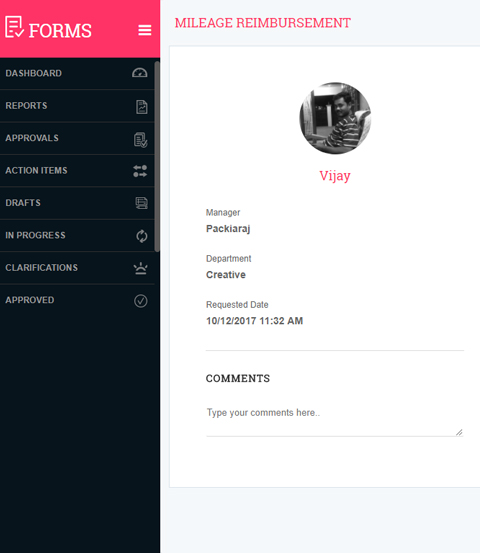Click the Dashboard speedometer icon
The width and height of the screenshot is (480, 553).
point(140,73)
